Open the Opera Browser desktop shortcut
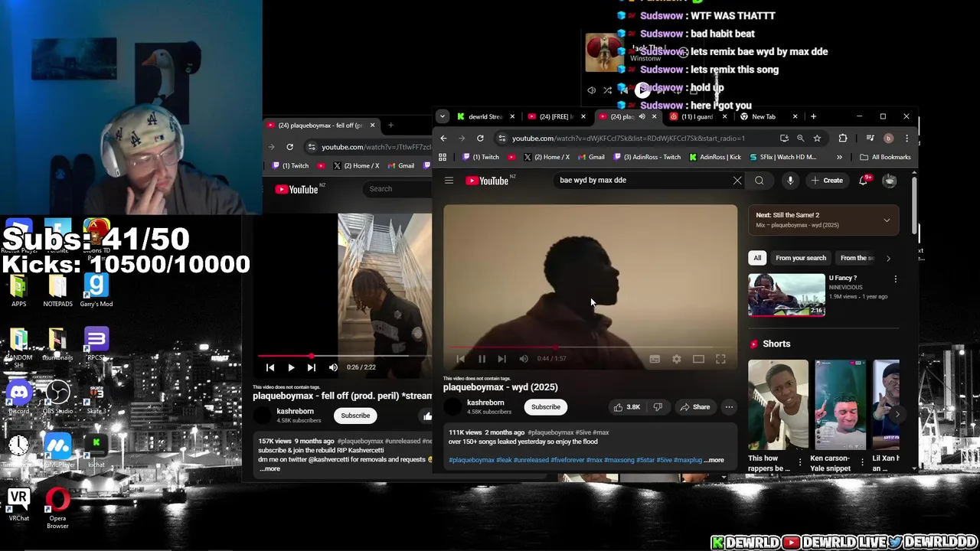 (x=57, y=509)
